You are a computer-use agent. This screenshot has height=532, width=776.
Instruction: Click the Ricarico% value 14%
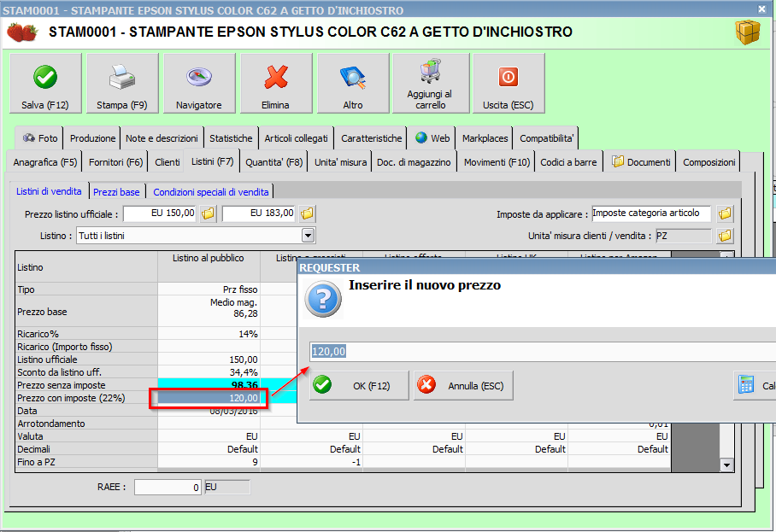209,334
